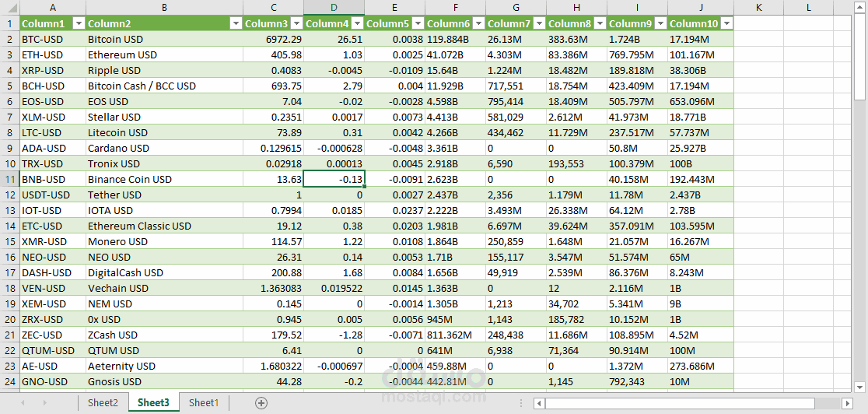
Task: Click the tab bar split handle dots
Action: pyautogui.click(x=520, y=403)
